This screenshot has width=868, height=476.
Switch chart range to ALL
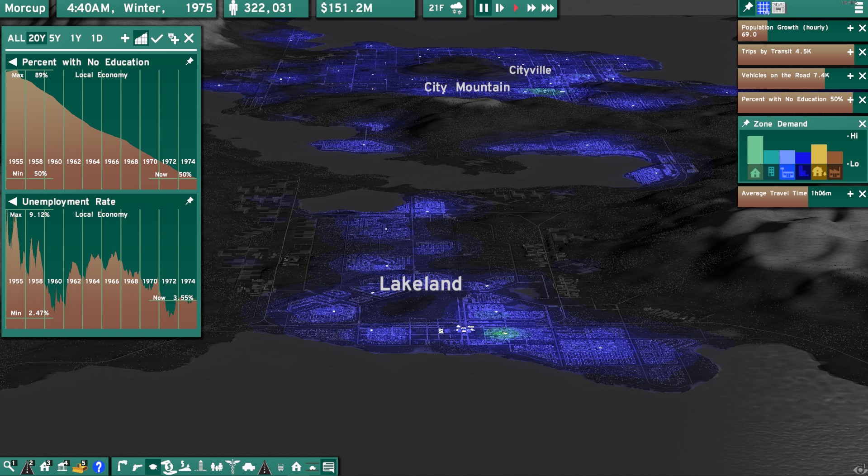[16, 38]
